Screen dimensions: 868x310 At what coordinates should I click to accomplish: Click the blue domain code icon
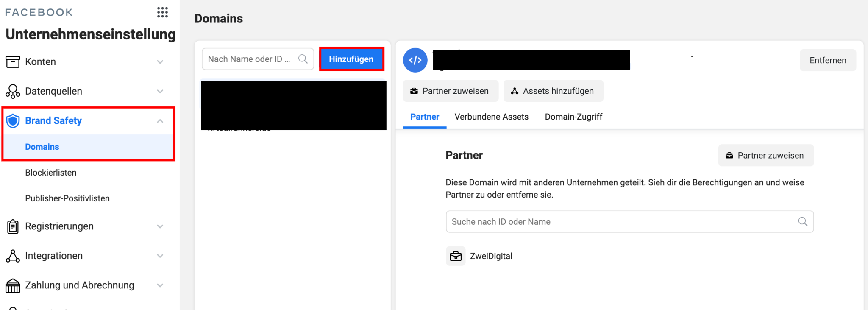tap(415, 60)
